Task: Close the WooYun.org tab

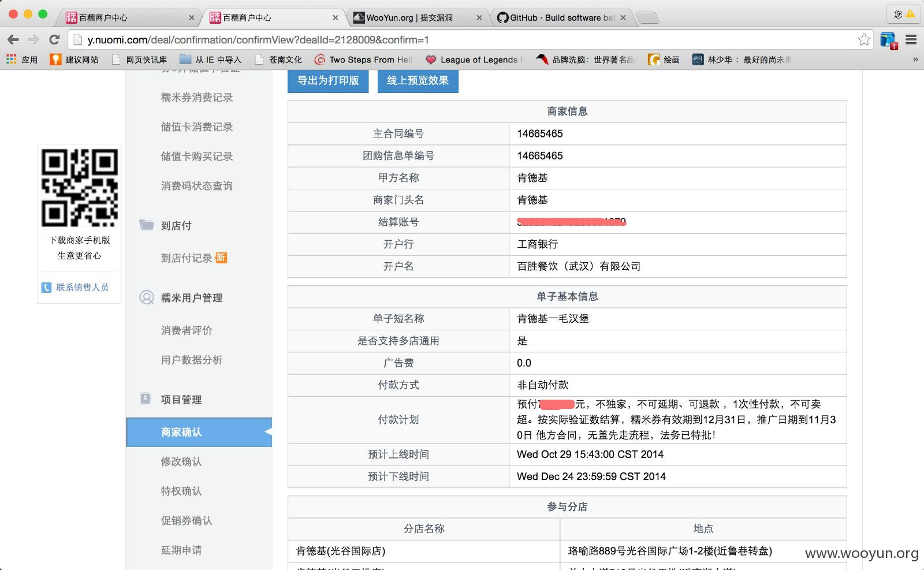Action: click(x=479, y=18)
